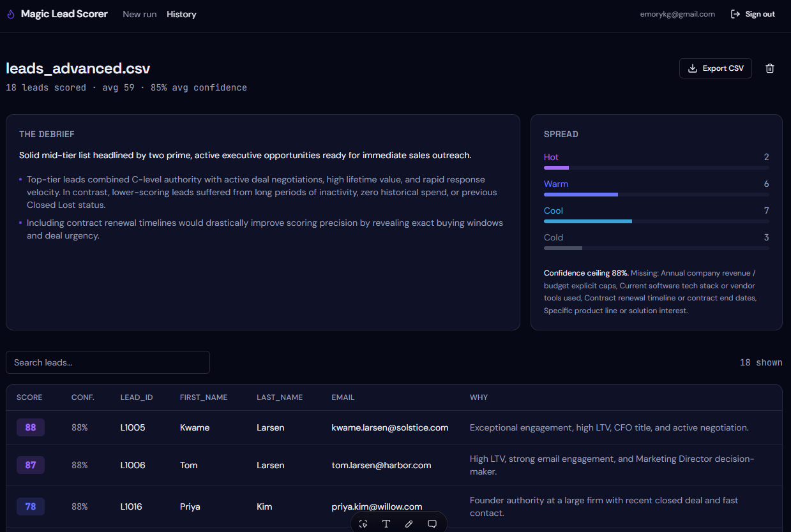Select lead ID L1016
This screenshot has width=791, height=532.
point(132,506)
